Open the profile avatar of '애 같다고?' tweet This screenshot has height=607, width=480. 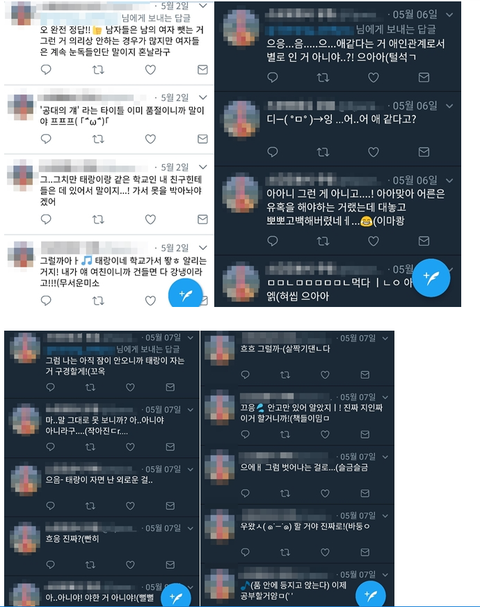tap(242, 118)
